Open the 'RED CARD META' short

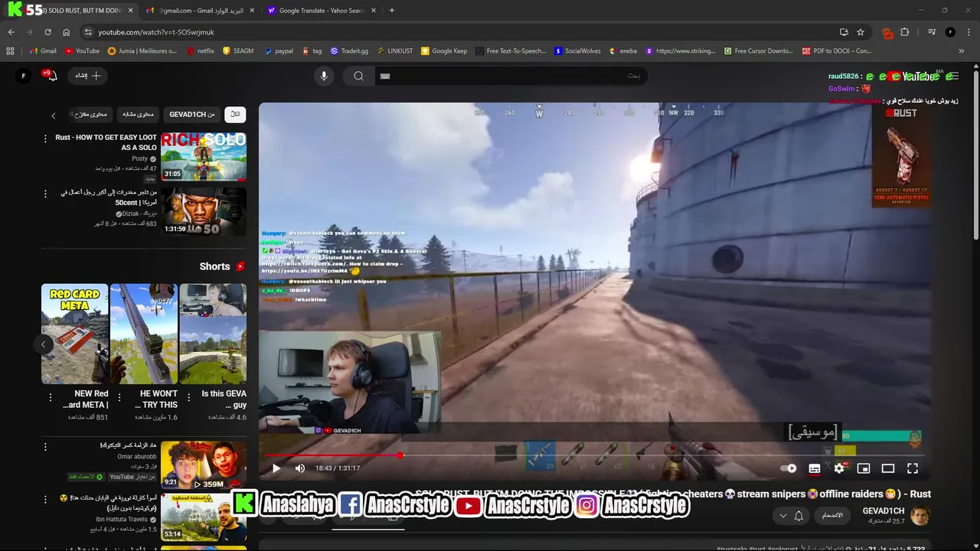pos(75,334)
